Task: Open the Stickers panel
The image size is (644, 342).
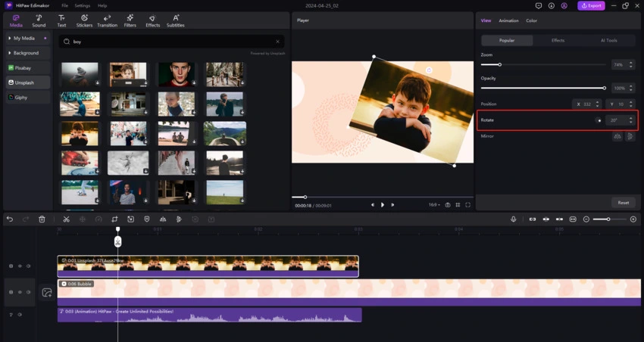Action: (84, 20)
